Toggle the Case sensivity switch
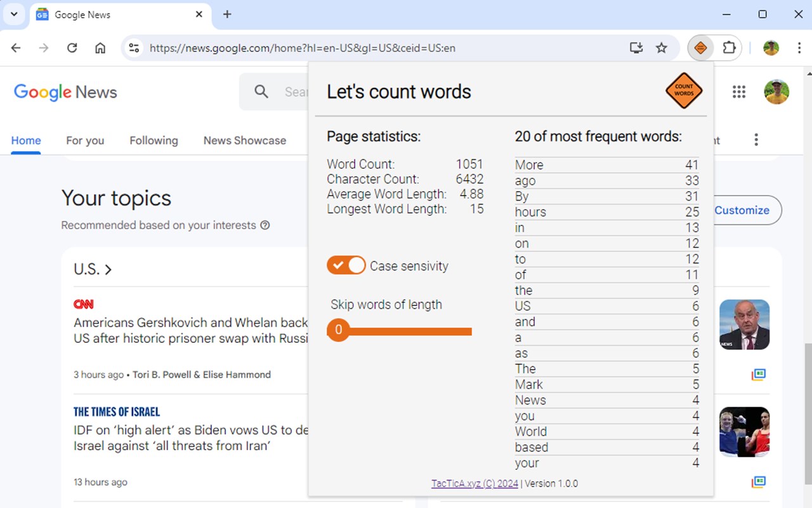 pos(346,265)
